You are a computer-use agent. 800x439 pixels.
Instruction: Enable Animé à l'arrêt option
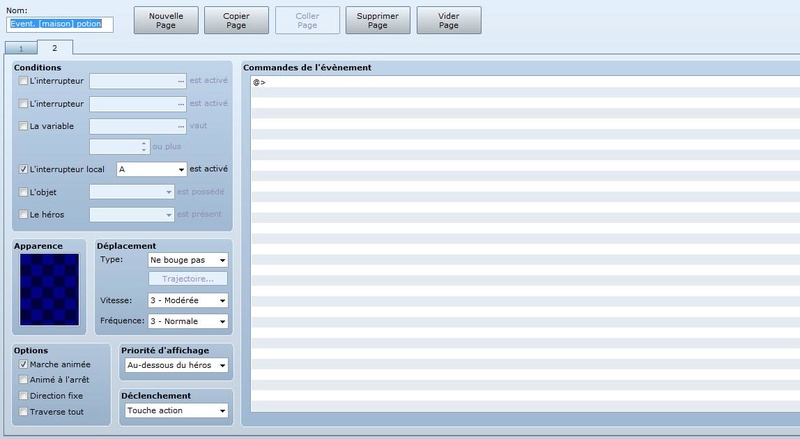pyautogui.click(x=23, y=379)
